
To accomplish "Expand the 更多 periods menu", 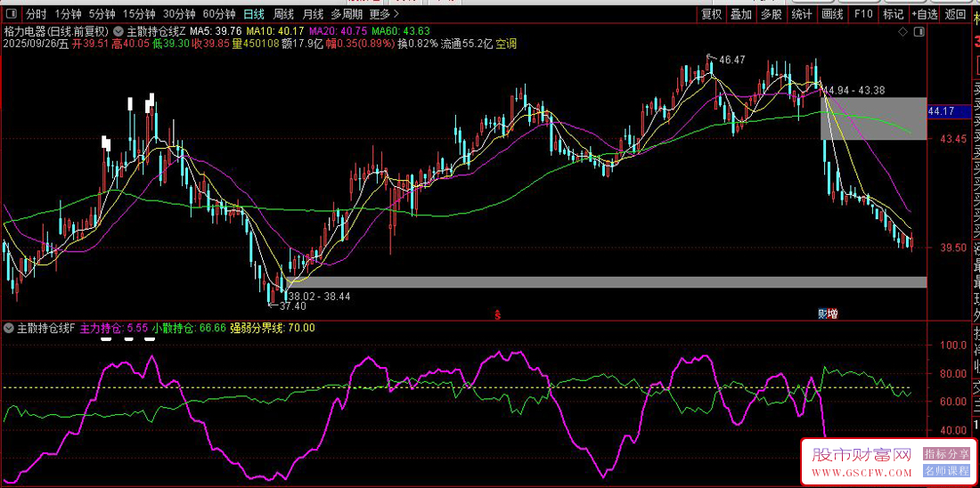I will tap(383, 14).
